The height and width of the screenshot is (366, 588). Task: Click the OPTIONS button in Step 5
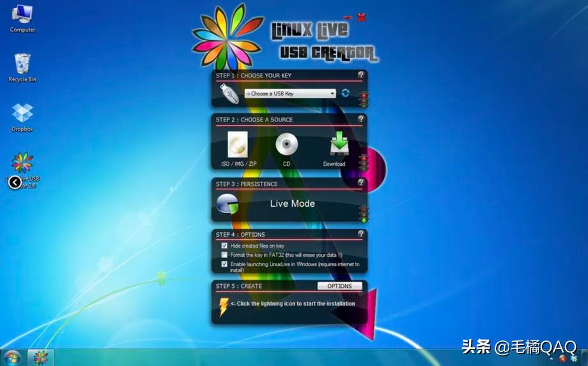coord(340,286)
